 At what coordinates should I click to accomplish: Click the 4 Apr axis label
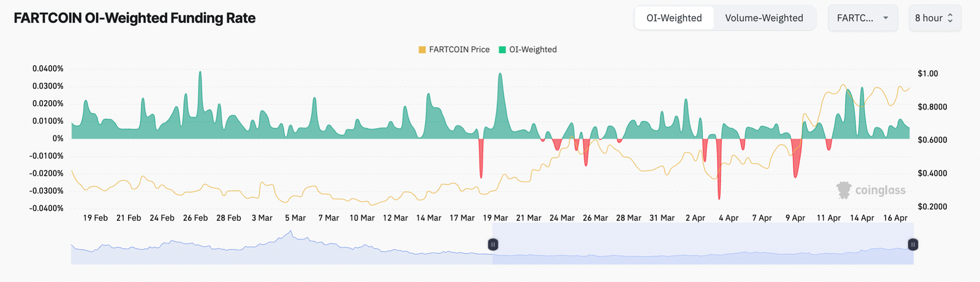click(x=728, y=218)
